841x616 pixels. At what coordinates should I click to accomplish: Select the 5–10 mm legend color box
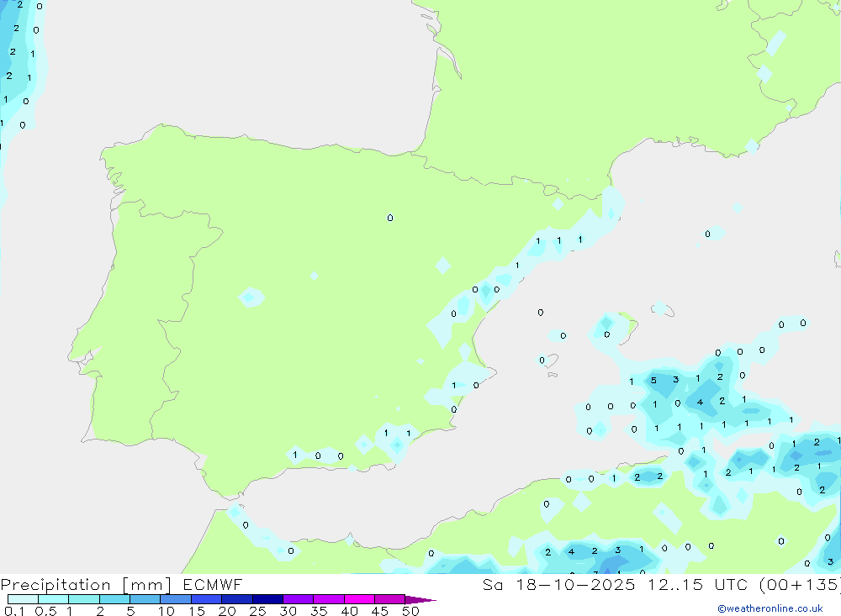point(145,599)
